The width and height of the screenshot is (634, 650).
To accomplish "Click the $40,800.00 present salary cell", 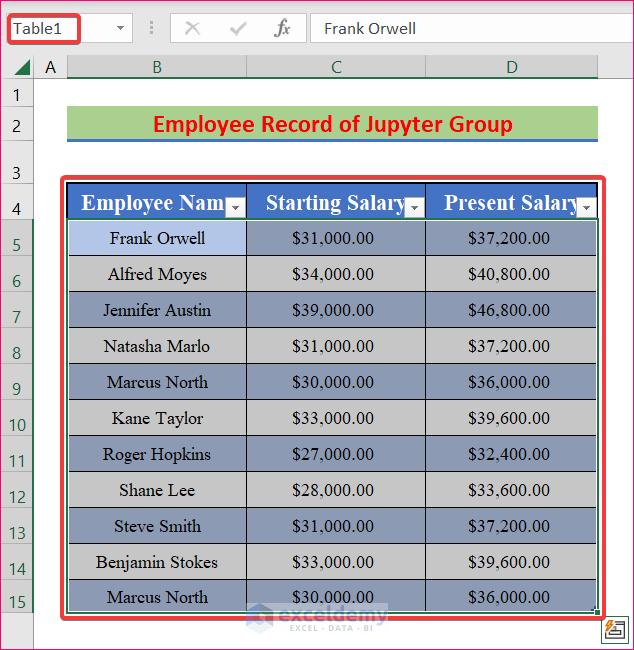I will (x=511, y=274).
